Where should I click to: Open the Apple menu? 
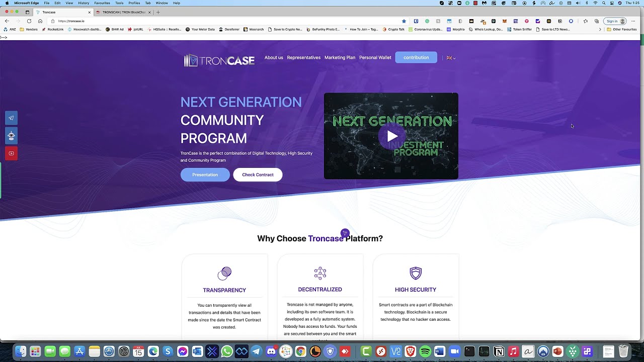coord(7,3)
